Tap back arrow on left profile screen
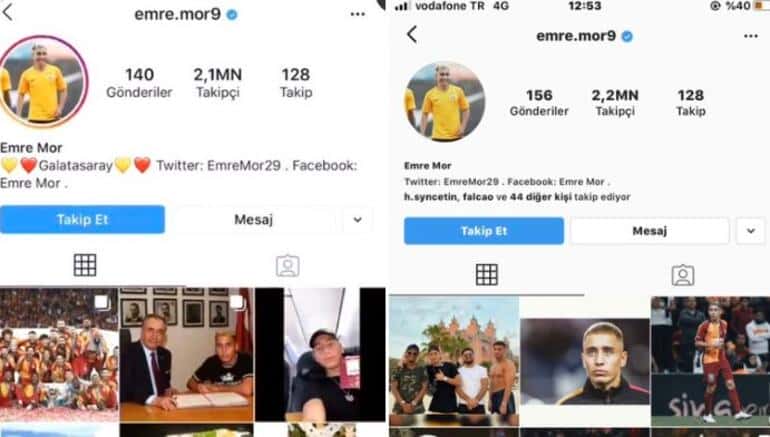 [x=7, y=12]
